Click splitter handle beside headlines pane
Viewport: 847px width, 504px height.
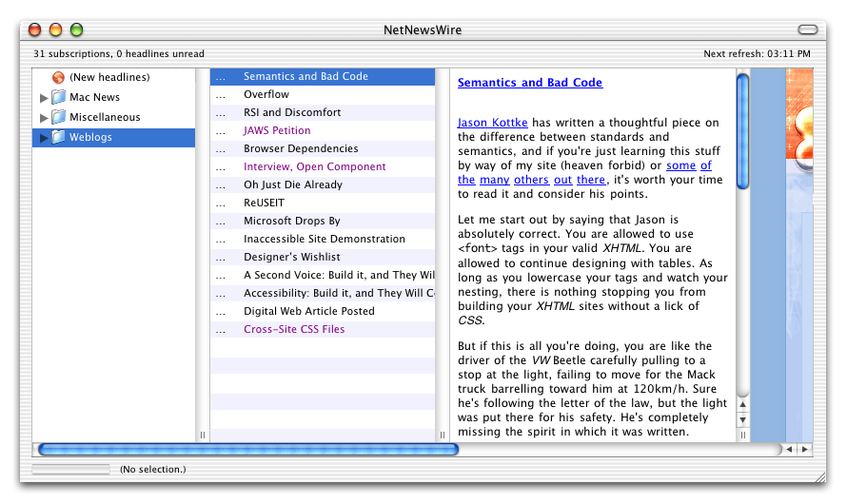(443, 435)
